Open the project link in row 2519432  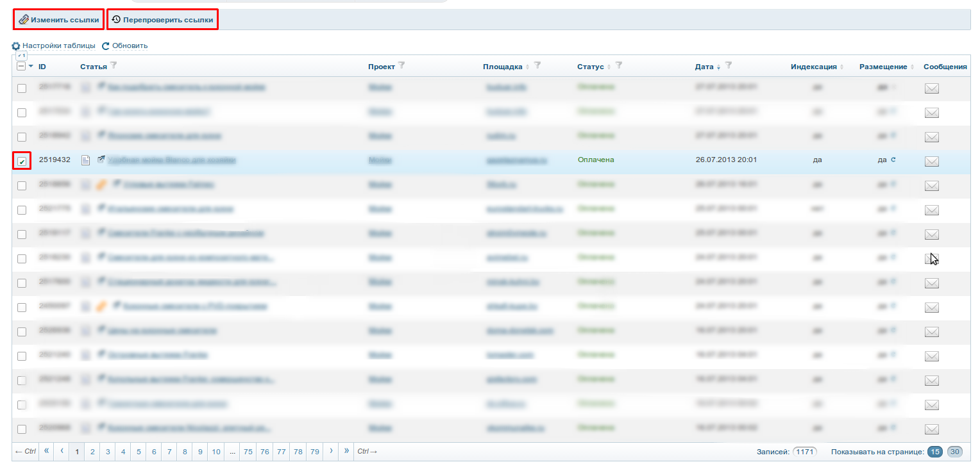(x=380, y=160)
